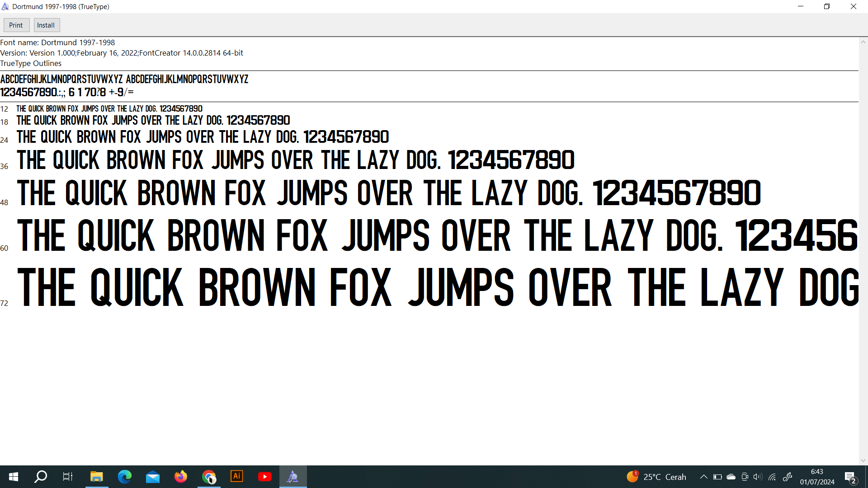
Task: Open Wi-Fi network flyout
Action: (772, 477)
